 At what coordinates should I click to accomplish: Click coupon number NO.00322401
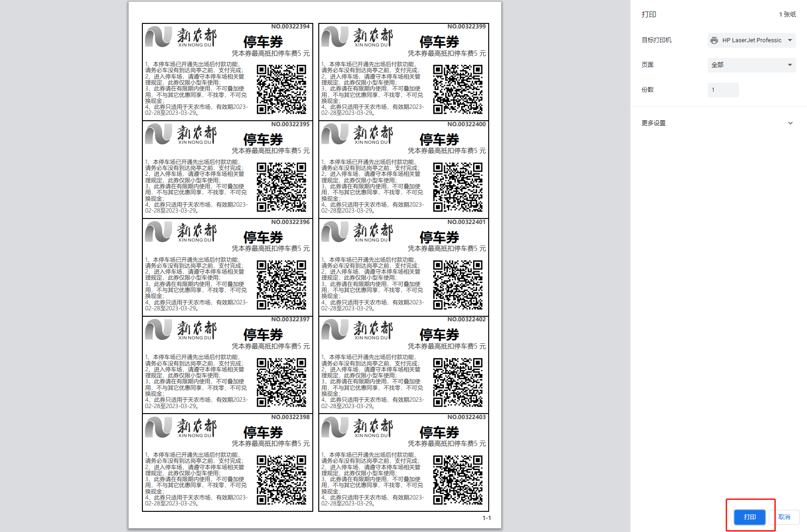pyautogui.click(x=467, y=222)
